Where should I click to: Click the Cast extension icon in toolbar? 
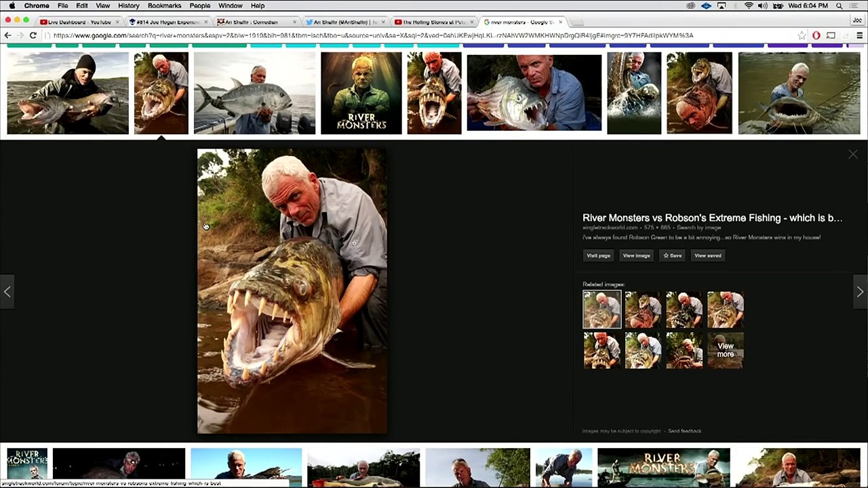click(831, 35)
